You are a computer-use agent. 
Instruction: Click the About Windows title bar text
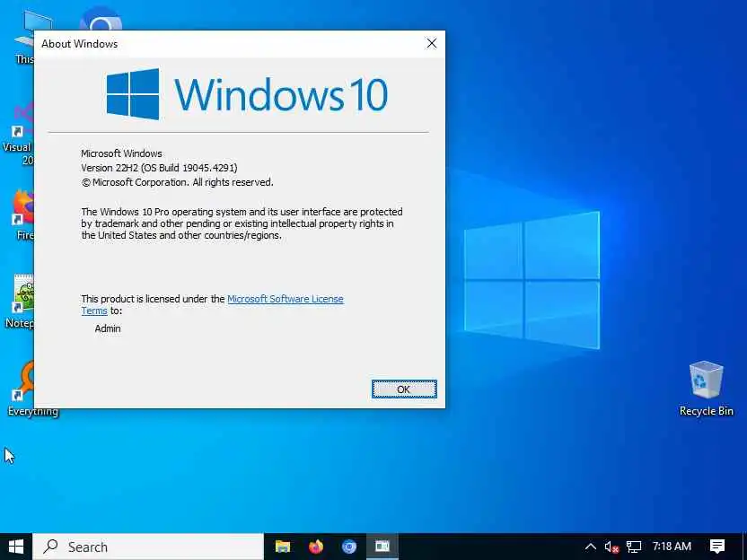(x=80, y=44)
